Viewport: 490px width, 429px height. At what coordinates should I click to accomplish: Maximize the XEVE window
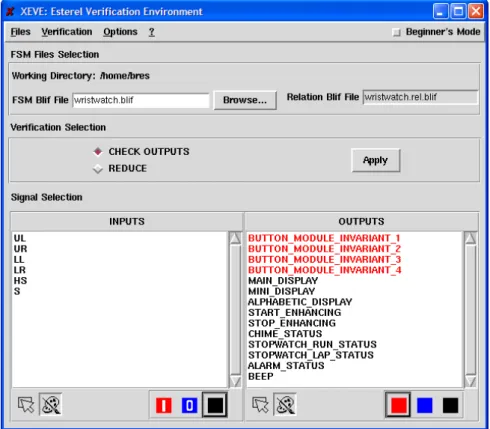tap(458, 12)
